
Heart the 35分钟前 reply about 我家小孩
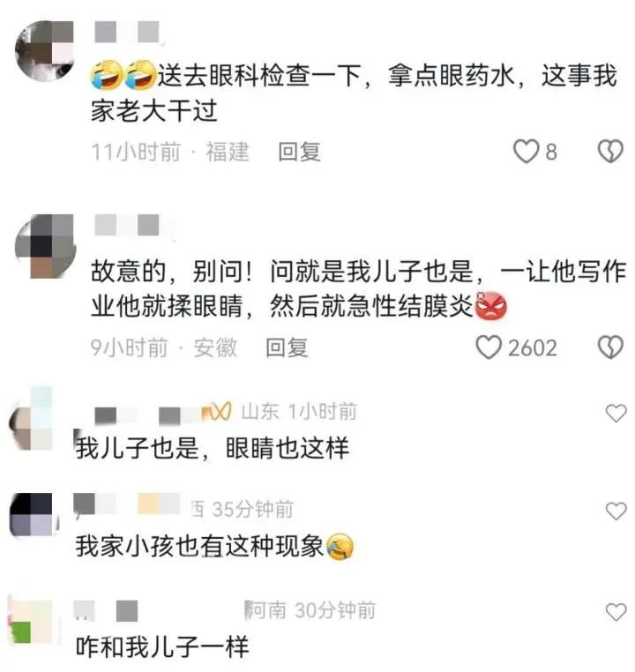(x=616, y=511)
